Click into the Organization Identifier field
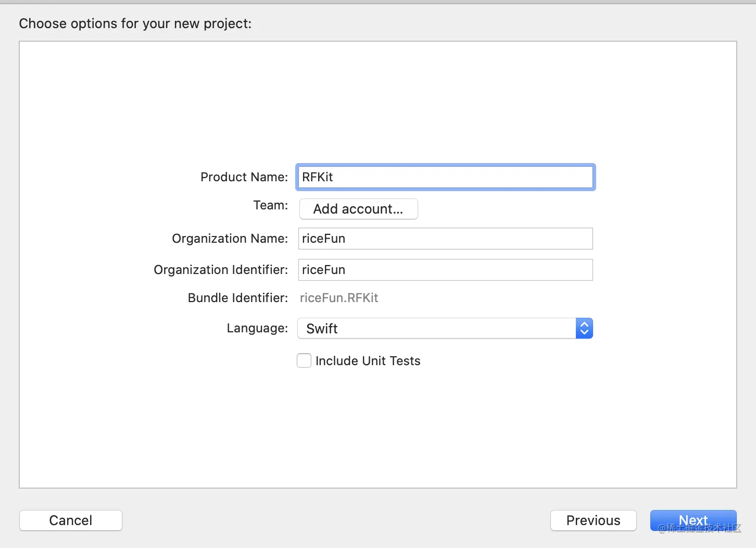This screenshot has height=548, width=756. [x=445, y=270]
